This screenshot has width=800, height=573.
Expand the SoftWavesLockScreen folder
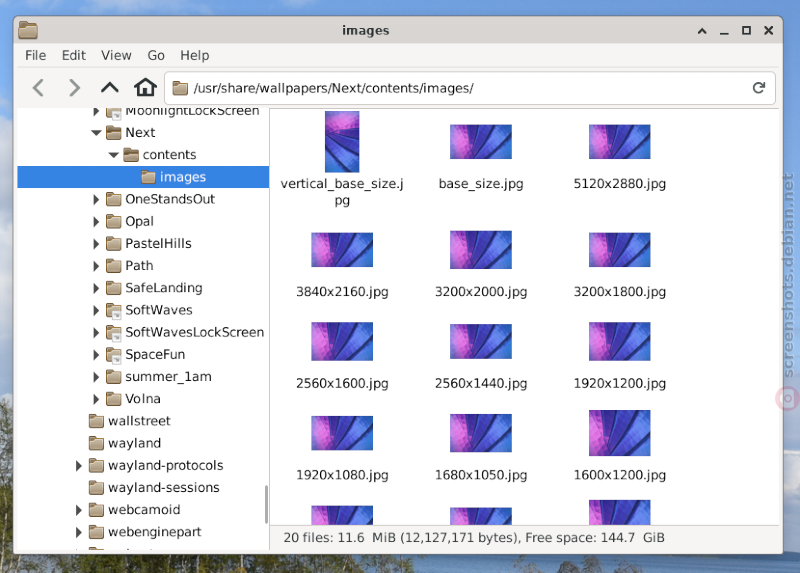(x=96, y=333)
